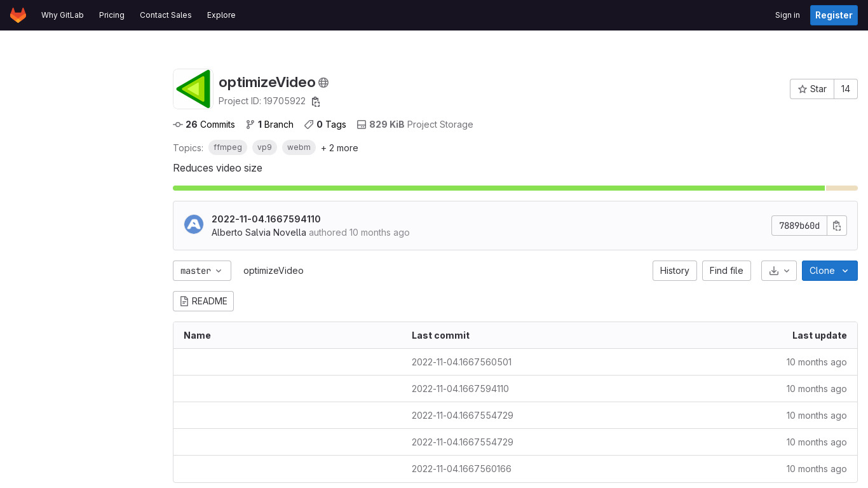Open the commit History button
This screenshot has height=488, width=868.
click(675, 271)
